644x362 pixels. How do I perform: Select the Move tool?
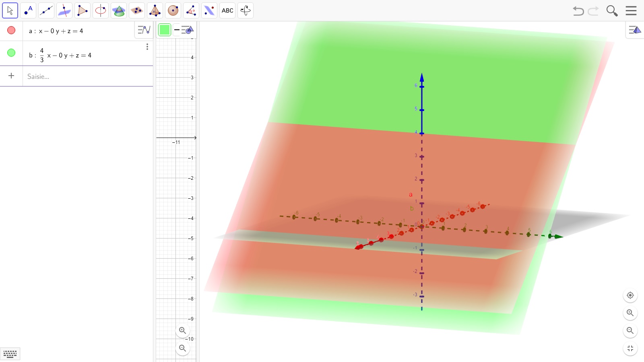[x=10, y=10]
